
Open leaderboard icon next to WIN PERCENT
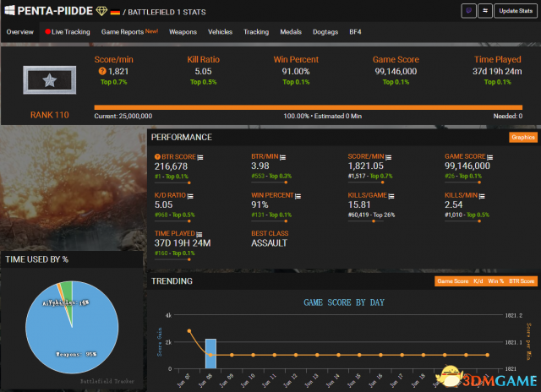tap(298, 196)
